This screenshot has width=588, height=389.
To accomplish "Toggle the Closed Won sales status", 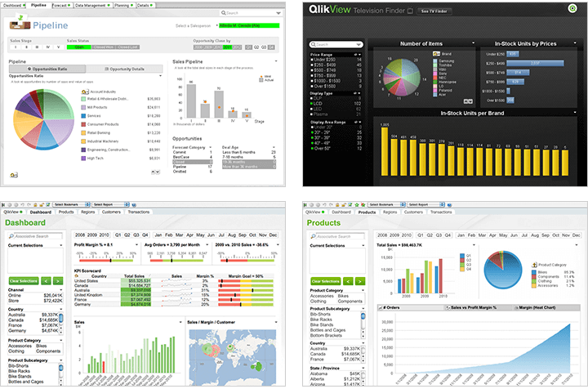I will tap(104, 47).
